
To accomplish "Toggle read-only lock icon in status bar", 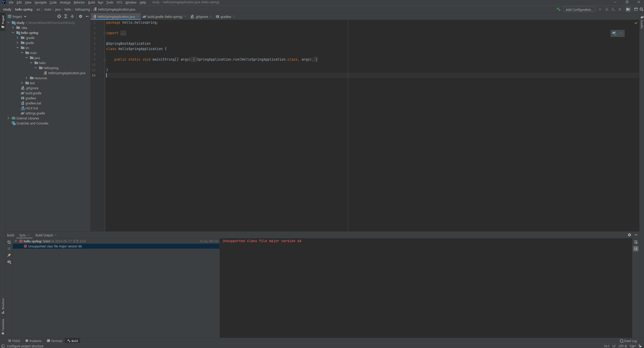I will 640,346.
